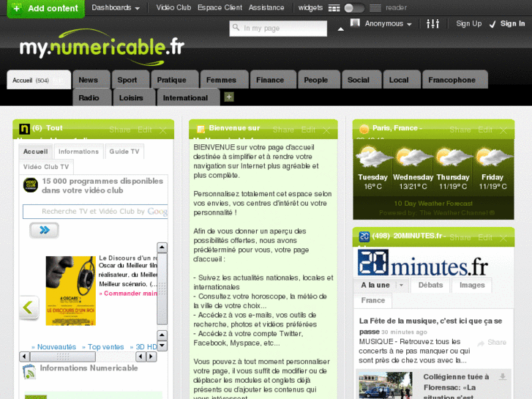This screenshot has width=532, height=399.
Task: Add a new tab with plus icon
Action: pos(229,97)
